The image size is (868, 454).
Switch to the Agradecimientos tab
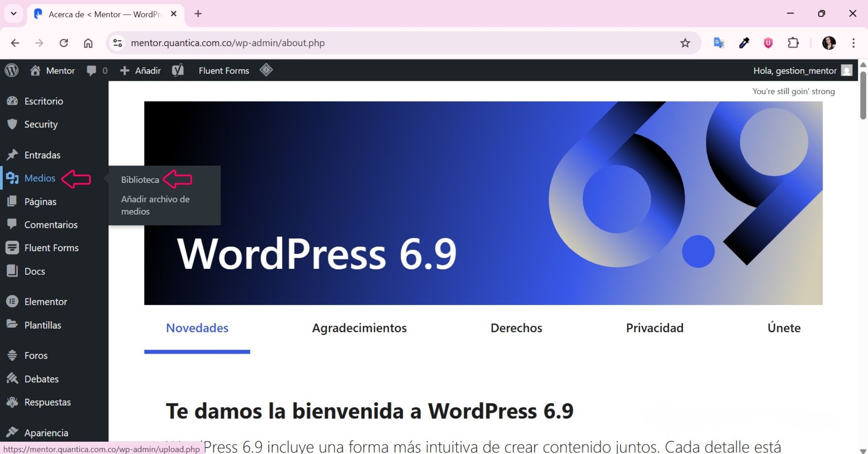click(x=359, y=328)
